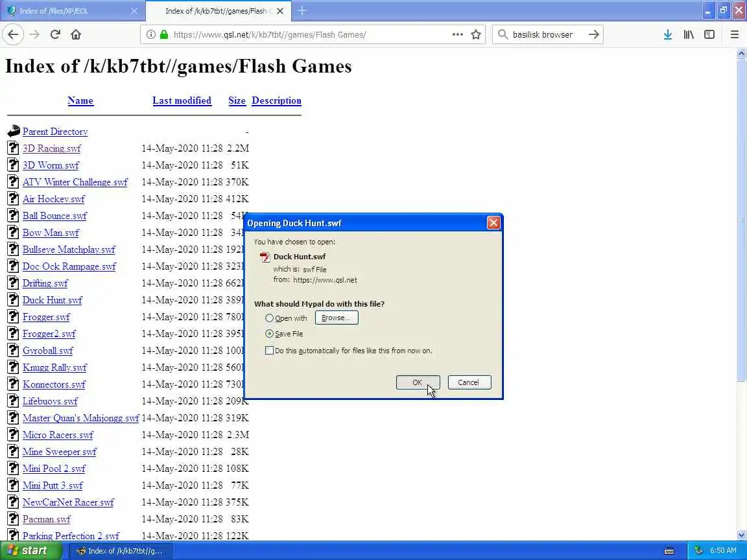This screenshot has height=560, width=747.
Task: Open Air Hockey.swf link
Action: (x=53, y=199)
